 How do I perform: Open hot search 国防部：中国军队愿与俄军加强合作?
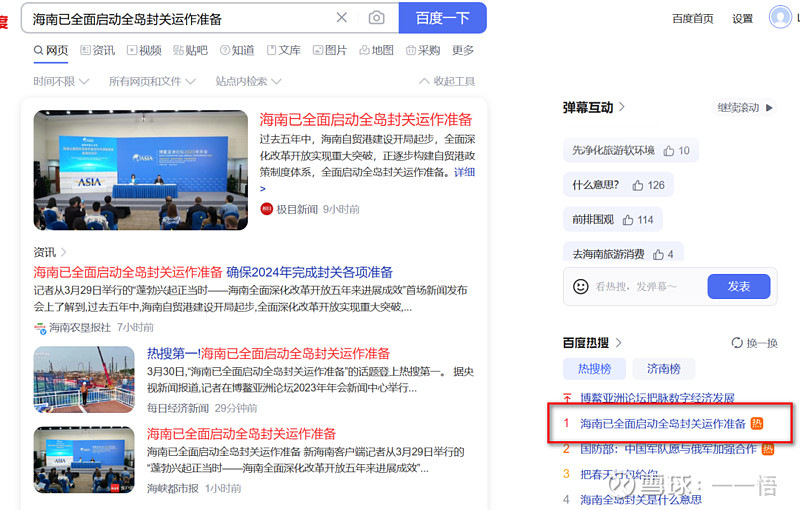668,449
